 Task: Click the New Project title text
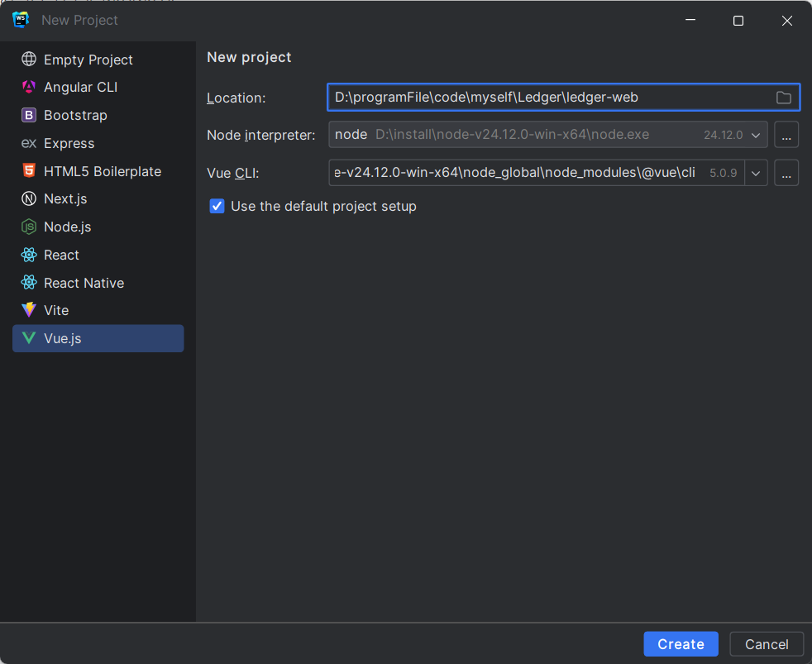pyautogui.click(x=79, y=20)
